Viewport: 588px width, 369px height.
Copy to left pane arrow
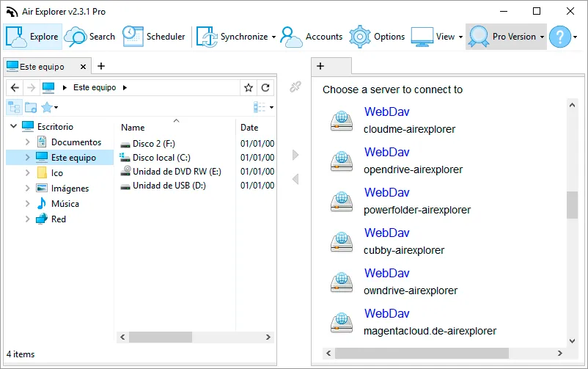pos(295,179)
